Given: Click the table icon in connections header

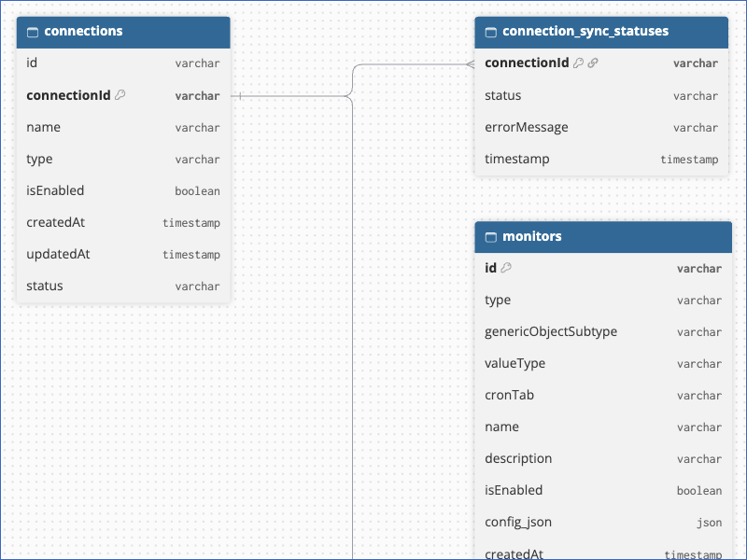Looking at the screenshot, I should coord(33,32).
